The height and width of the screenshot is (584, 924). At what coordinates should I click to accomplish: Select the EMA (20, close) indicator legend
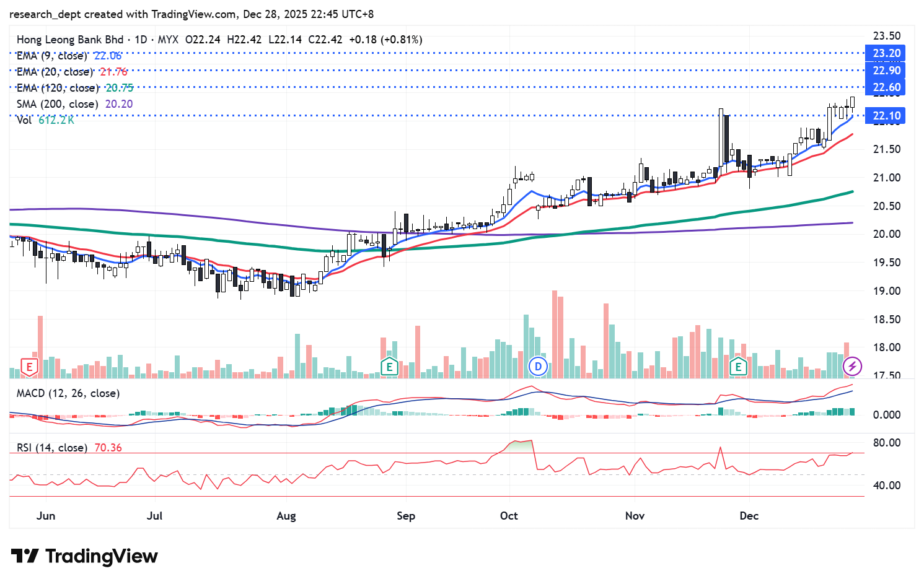55,72
